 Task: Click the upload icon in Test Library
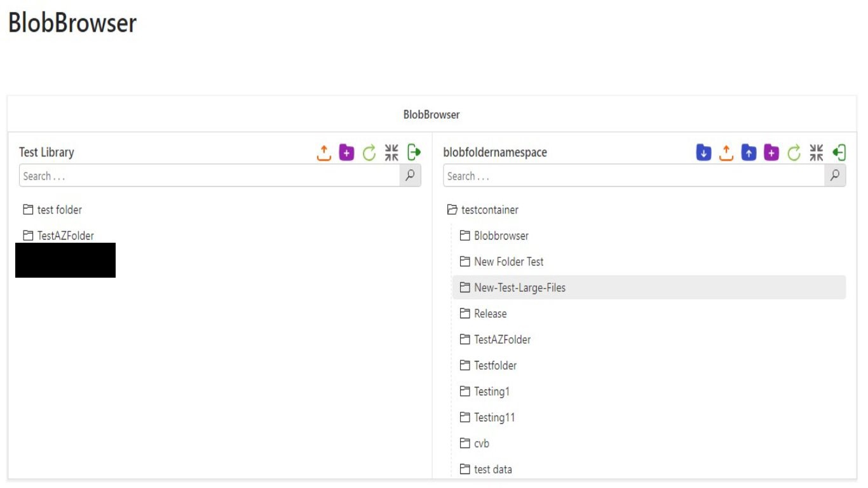point(324,152)
